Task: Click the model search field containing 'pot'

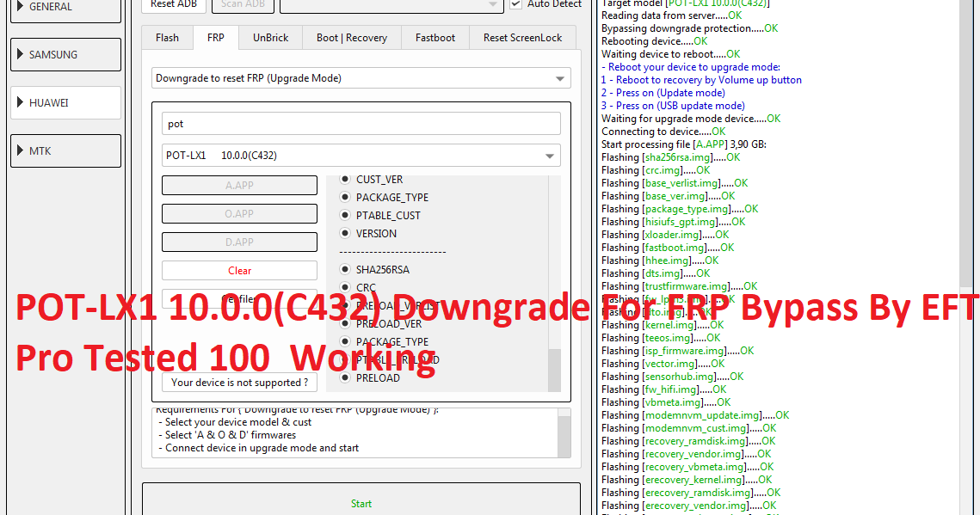Action: (x=361, y=124)
